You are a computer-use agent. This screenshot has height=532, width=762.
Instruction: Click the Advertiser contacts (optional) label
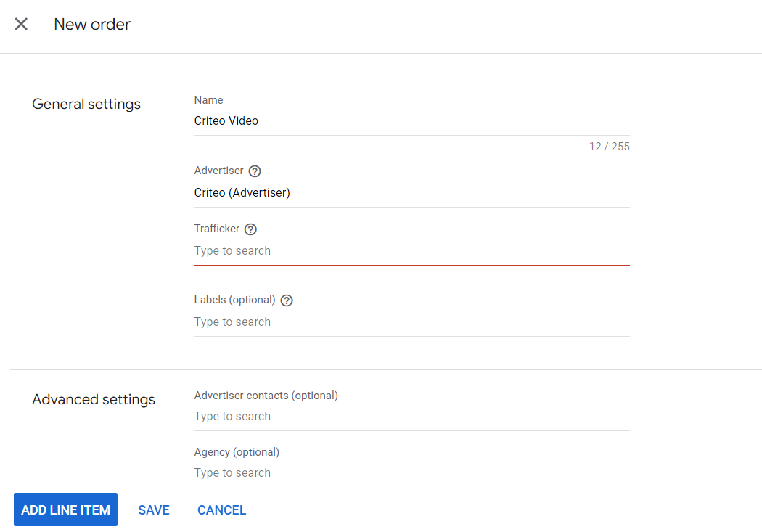[266, 396]
